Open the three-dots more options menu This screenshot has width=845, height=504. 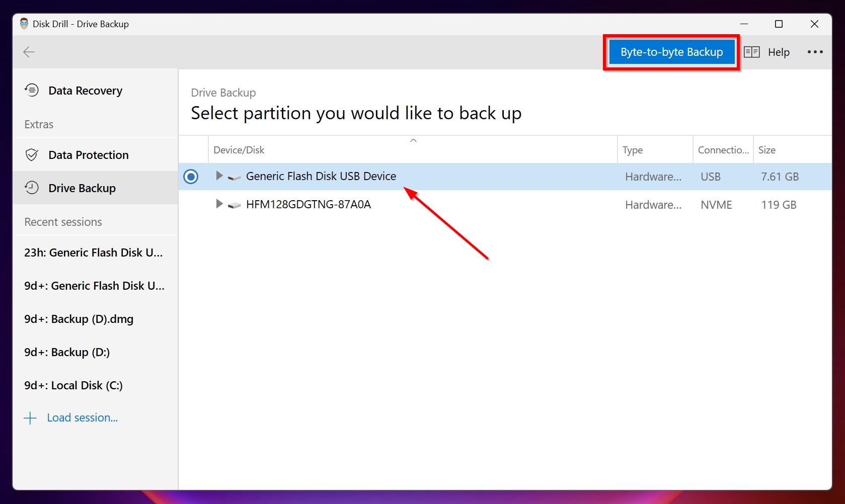[815, 52]
